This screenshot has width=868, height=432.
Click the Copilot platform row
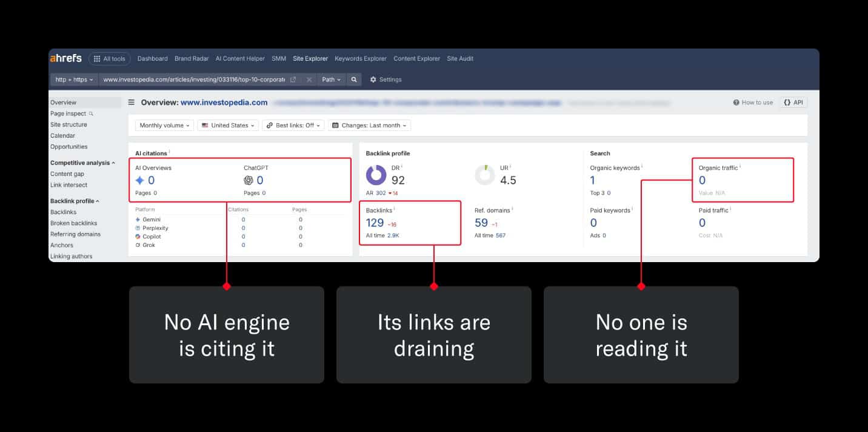(239, 236)
